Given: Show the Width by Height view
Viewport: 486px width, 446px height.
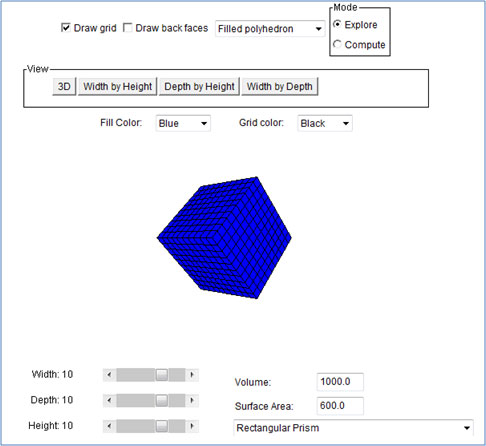Looking at the screenshot, I should click(117, 87).
